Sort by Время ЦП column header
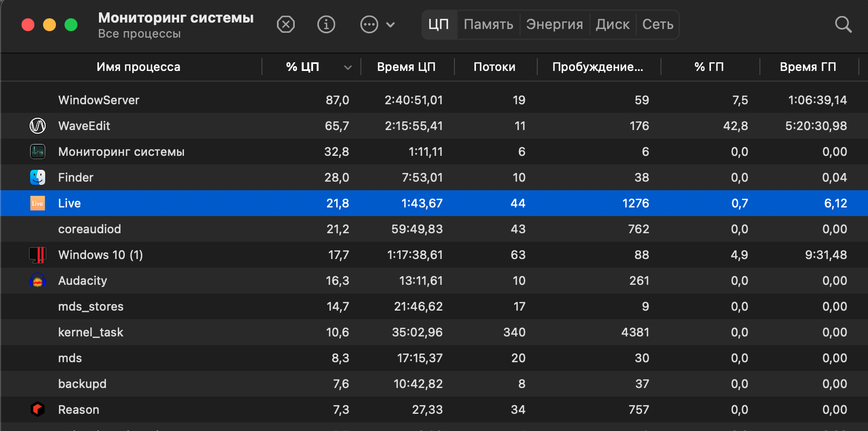 (406, 67)
